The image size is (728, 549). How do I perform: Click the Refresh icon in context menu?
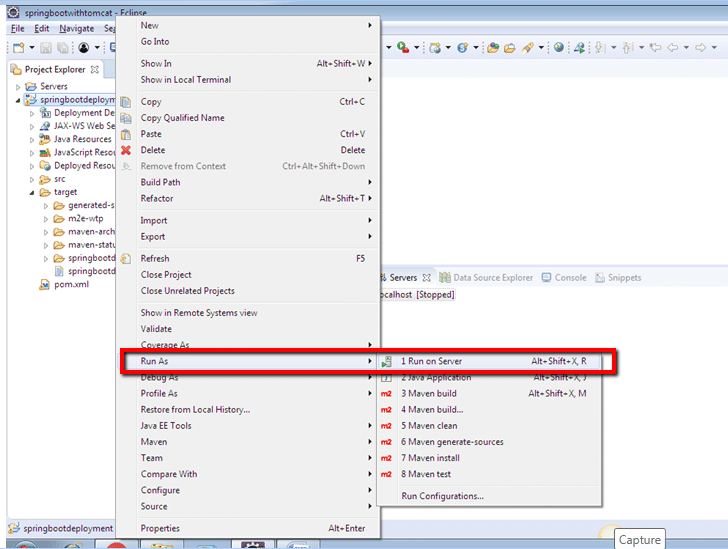(126, 258)
